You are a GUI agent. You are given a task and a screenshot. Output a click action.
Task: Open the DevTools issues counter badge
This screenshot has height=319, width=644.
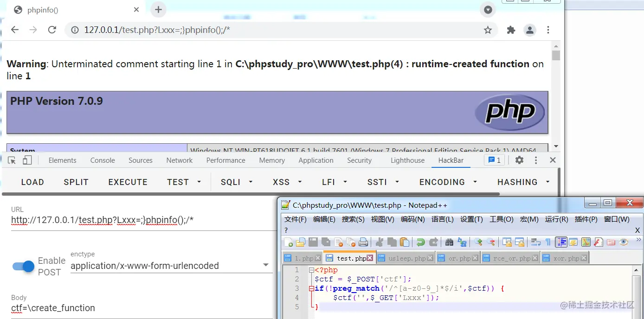(494, 160)
